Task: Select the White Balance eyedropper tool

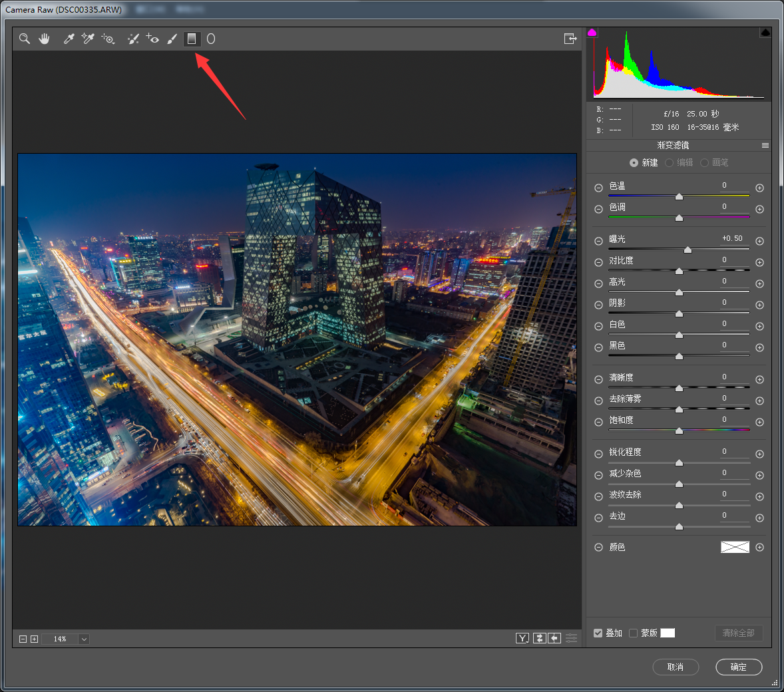Action: (x=68, y=39)
